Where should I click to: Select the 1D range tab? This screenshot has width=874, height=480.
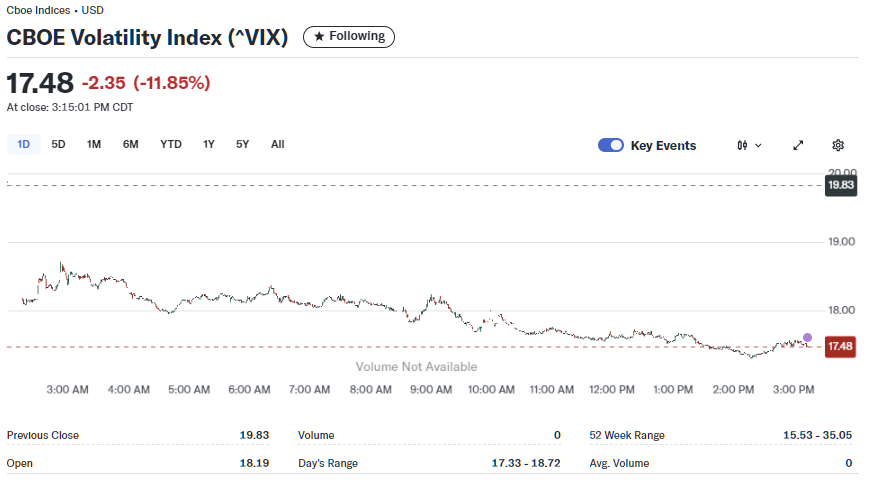(x=23, y=144)
